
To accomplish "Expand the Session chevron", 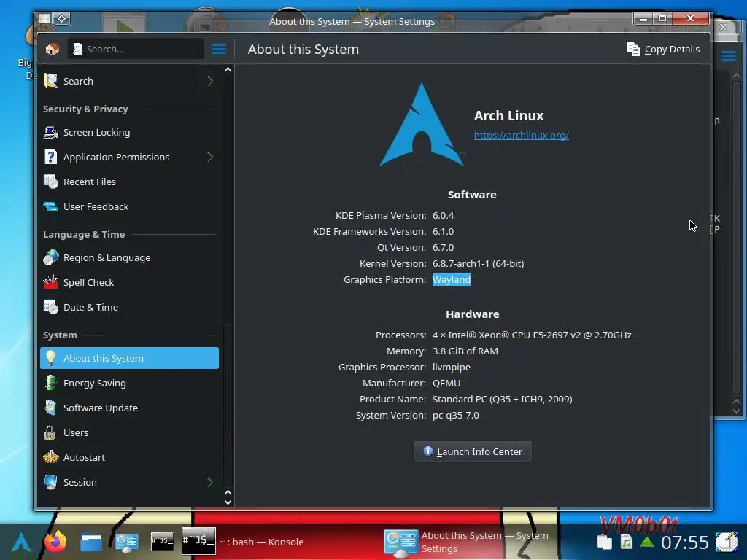I will click(210, 482).
